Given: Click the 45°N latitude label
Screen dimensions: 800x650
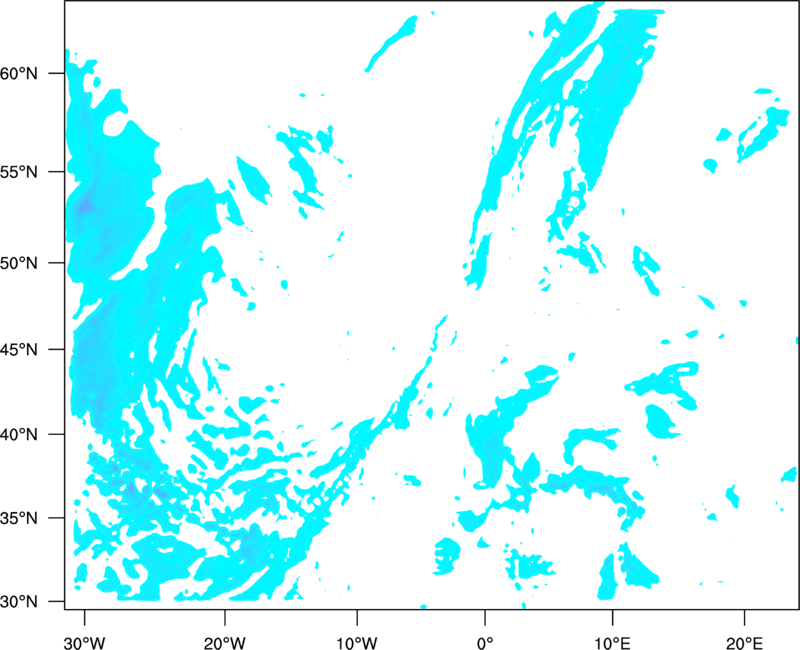Looking at the screenshot, I should [19, 350].
